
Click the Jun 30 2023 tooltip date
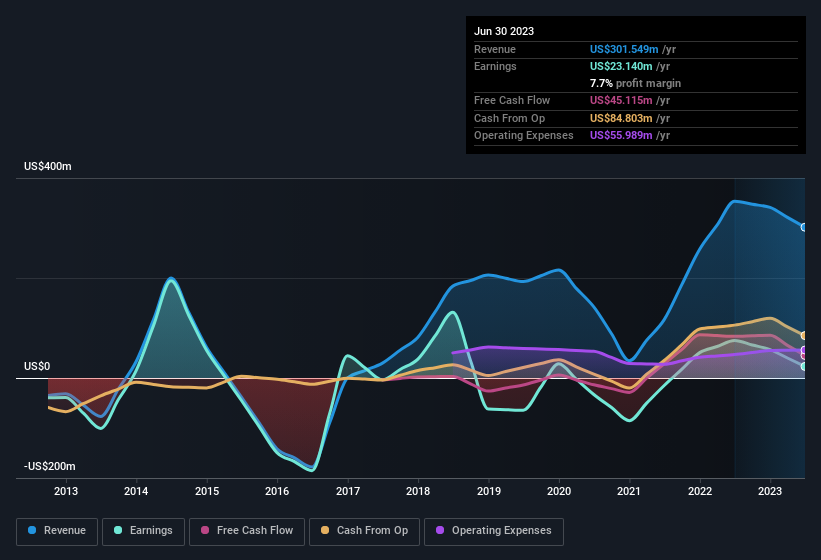click(504, 31)
